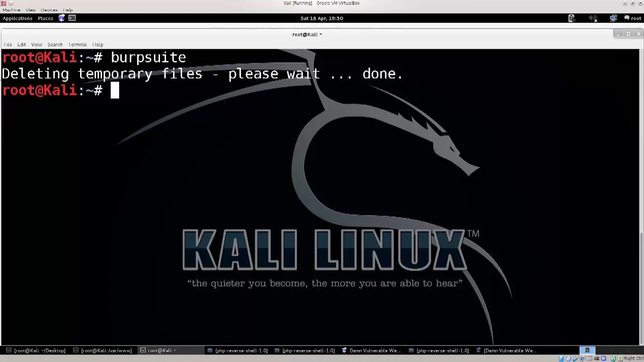This screenshot has height=362, width=644.
Task: Open the clock calendar showing Sat 18 Apr, 15:30
Action: [321, 18]
